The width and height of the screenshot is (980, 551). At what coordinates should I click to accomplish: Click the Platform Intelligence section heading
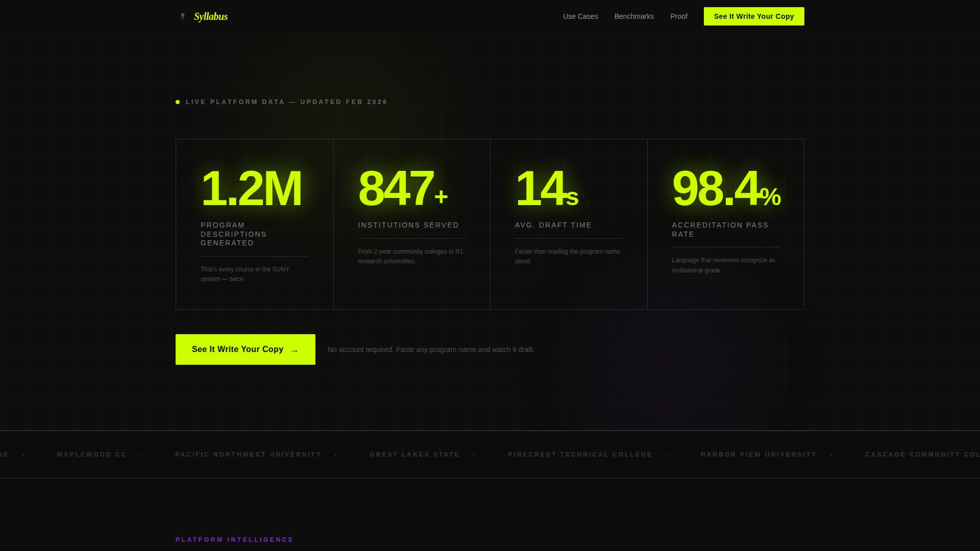[235, 540]
